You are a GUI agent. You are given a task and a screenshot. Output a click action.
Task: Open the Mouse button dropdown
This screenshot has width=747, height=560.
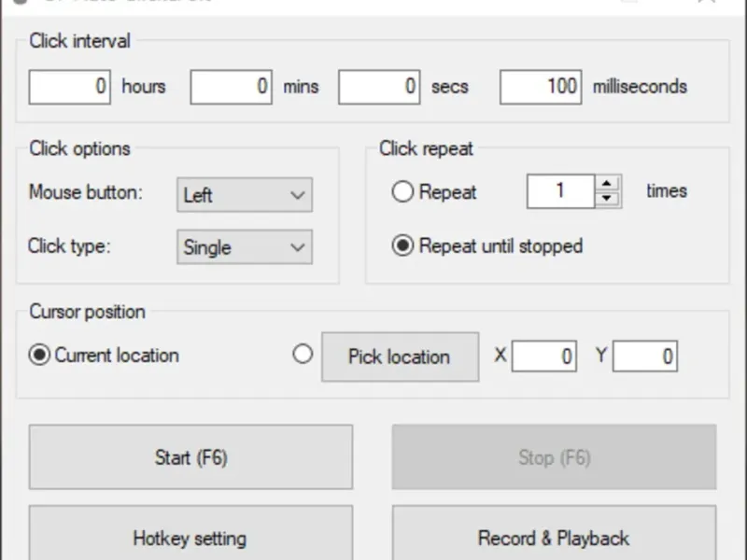pos(245,195)
